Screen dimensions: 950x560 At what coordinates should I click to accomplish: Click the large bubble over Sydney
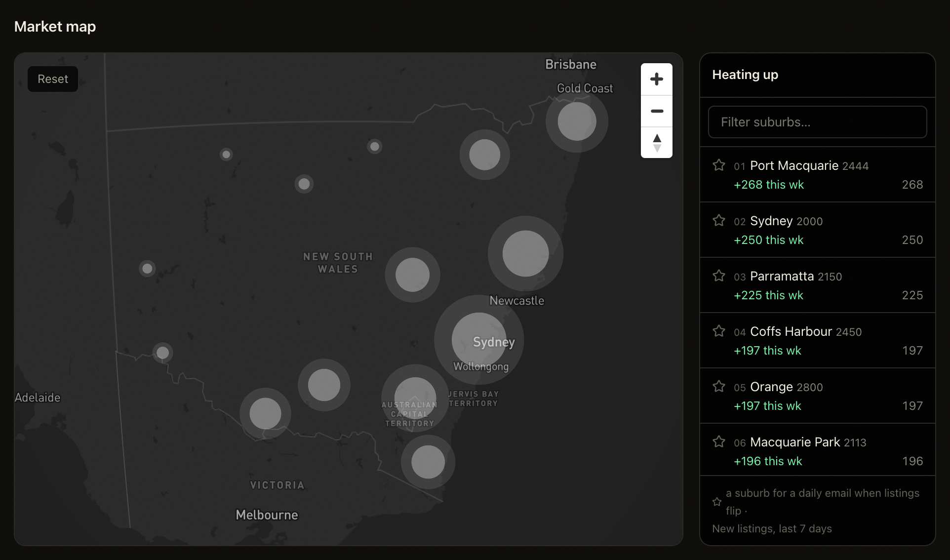click(x=479, y=340)
